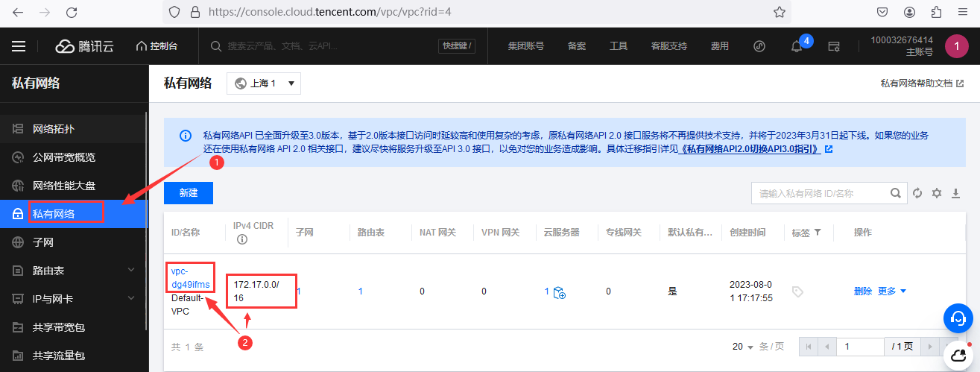Download the VPC list
Screen dimensions: 980x372
pyautogui.click(x=956, y=193)
